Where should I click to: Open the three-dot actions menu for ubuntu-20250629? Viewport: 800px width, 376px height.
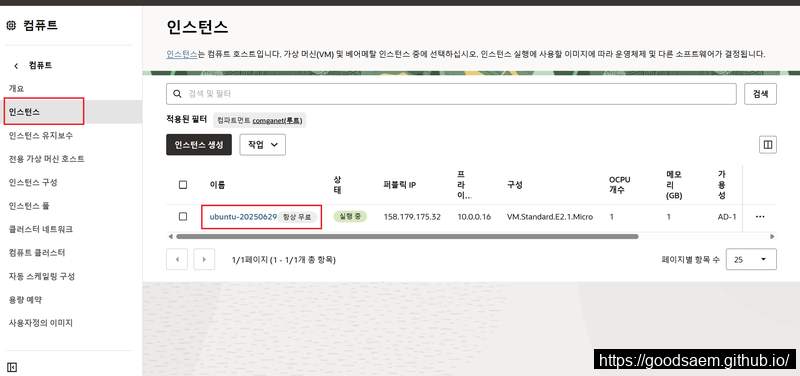click(x=760, y=217)
